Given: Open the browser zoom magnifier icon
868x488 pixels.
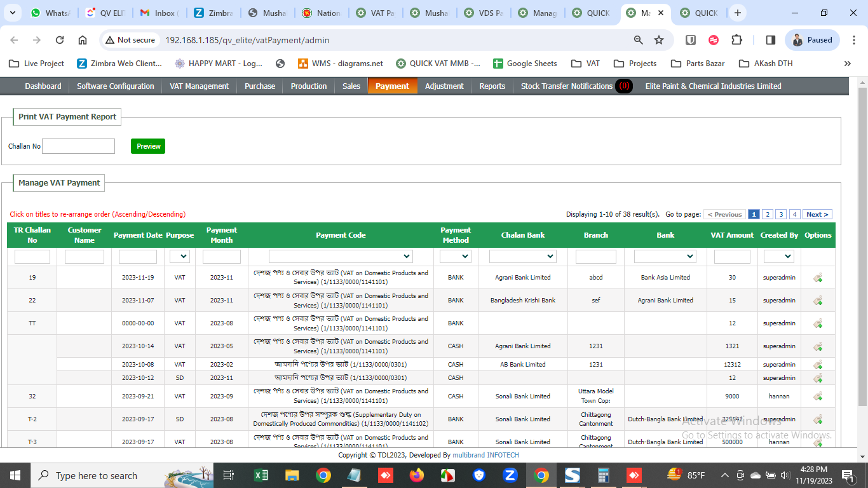Looking at the screenshot, I should [x=639, y=40].
